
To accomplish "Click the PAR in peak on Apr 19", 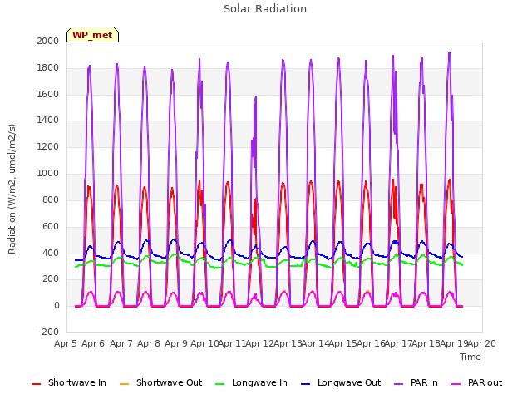I will [x=450, y=52].
